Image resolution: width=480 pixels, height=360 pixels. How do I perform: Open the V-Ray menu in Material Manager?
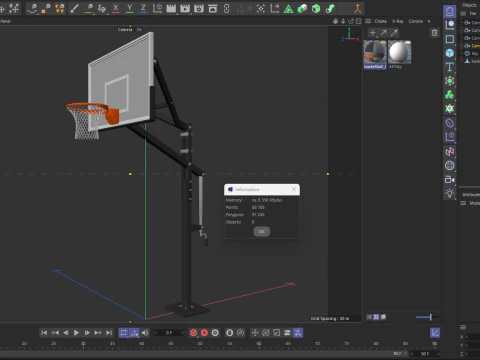[398, 21]
